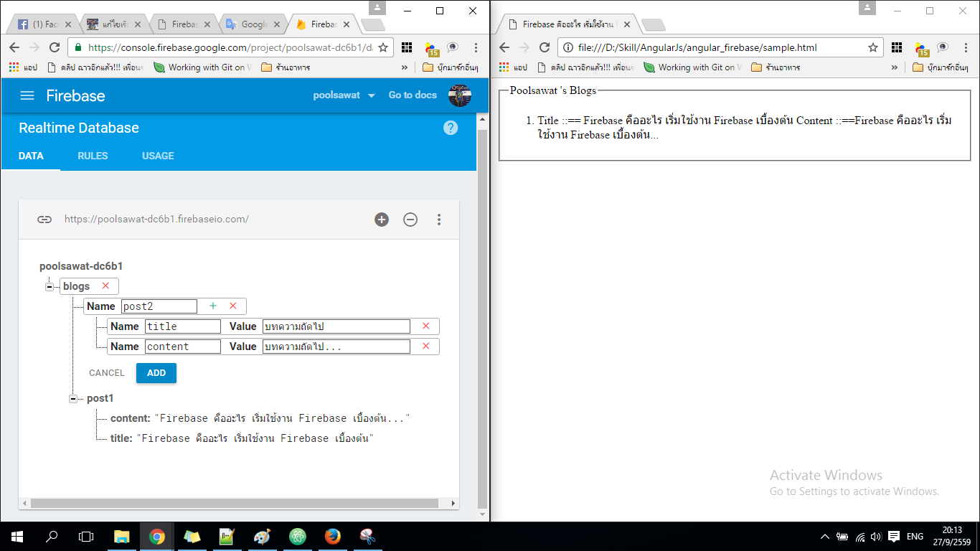Open the Realtime Database help icon
The image size is (980, 551).
pos(451,128)
